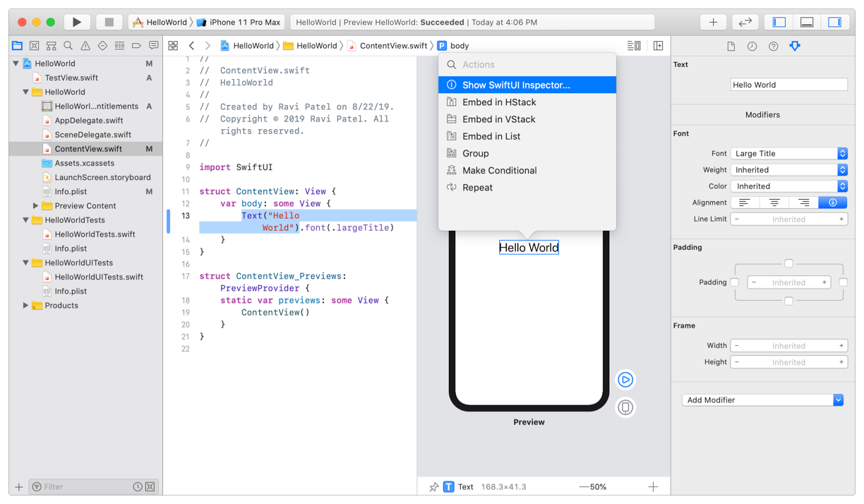The height and width of the screenshot is (504, 864).
Task: Click the Stop button in toolbar
Action: [x=109, y=22]
